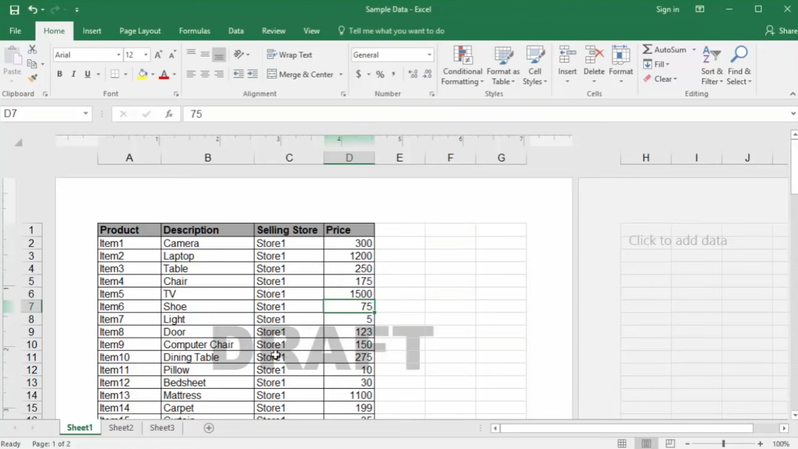
Task: Toggle bottom vertical align button
Action: pos(219,54)
